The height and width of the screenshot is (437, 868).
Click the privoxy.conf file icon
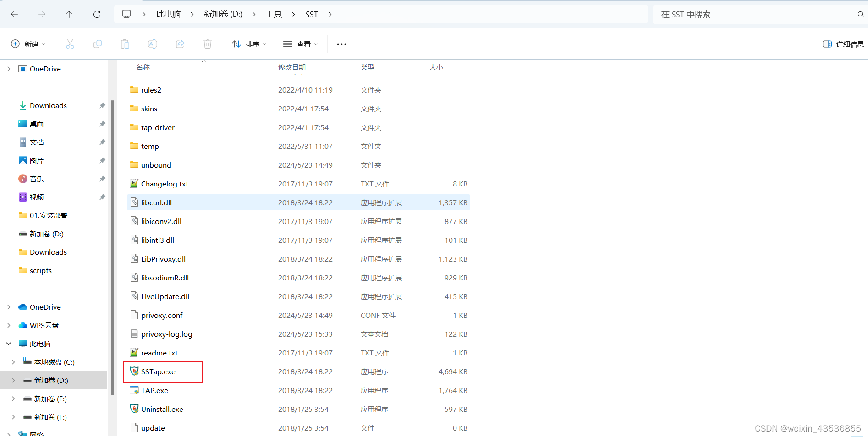pyautogui.click(x=134, y=315)
